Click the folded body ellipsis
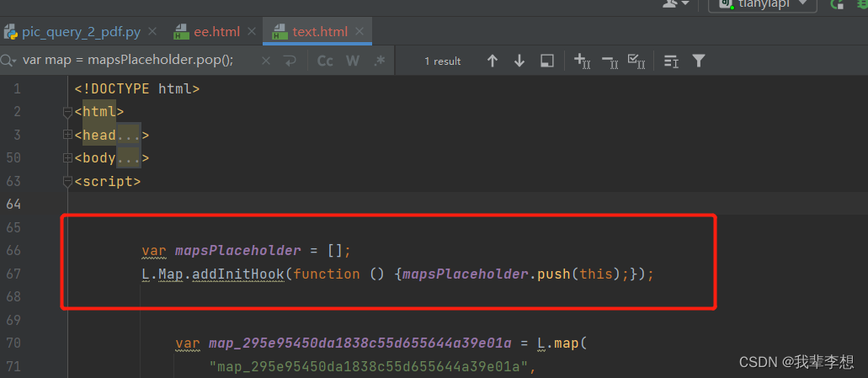 [129, 158]
